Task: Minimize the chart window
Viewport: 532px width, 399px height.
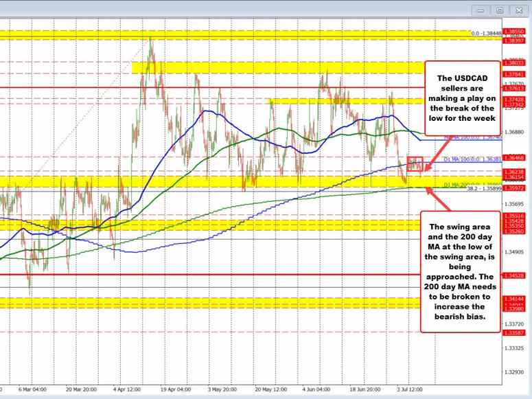Action: (481, 10)
